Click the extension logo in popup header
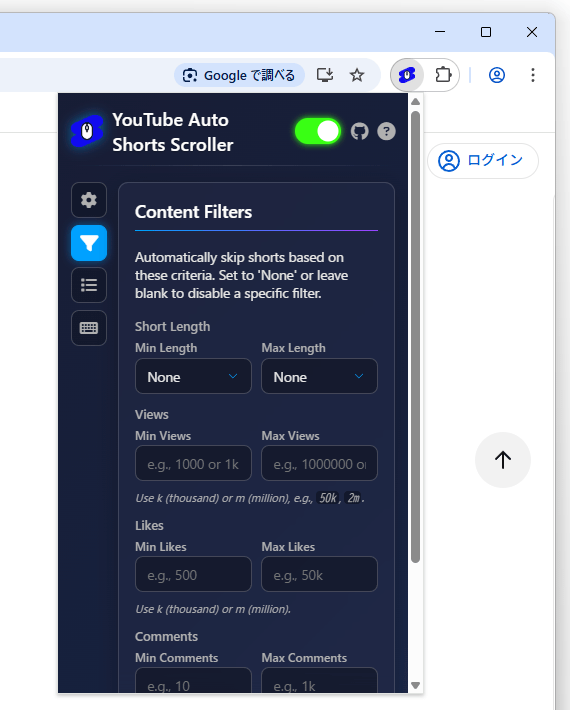Viewport: 570px width, 710px height. [87, 131]
